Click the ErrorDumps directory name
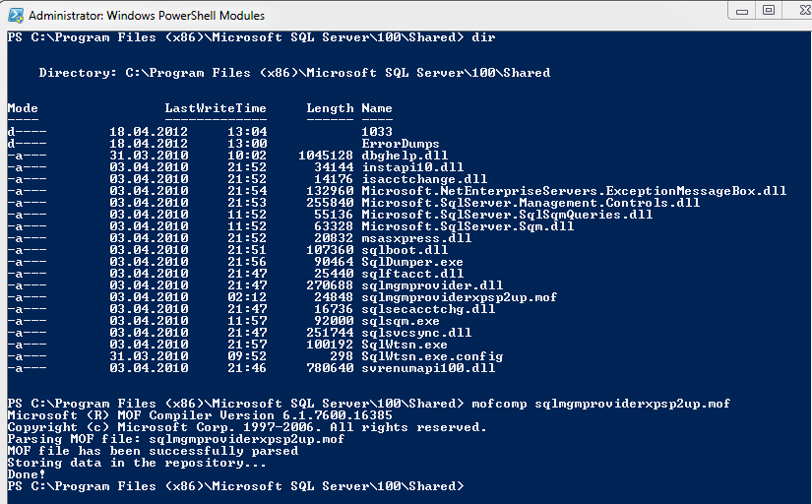 (x=401, y=144)
